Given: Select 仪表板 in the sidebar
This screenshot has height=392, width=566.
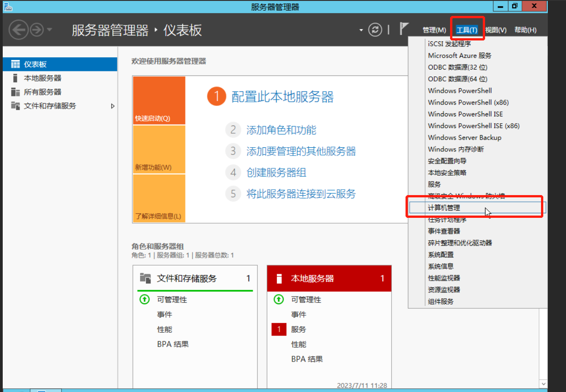Looking at the screenshot, I should (60, 64).
